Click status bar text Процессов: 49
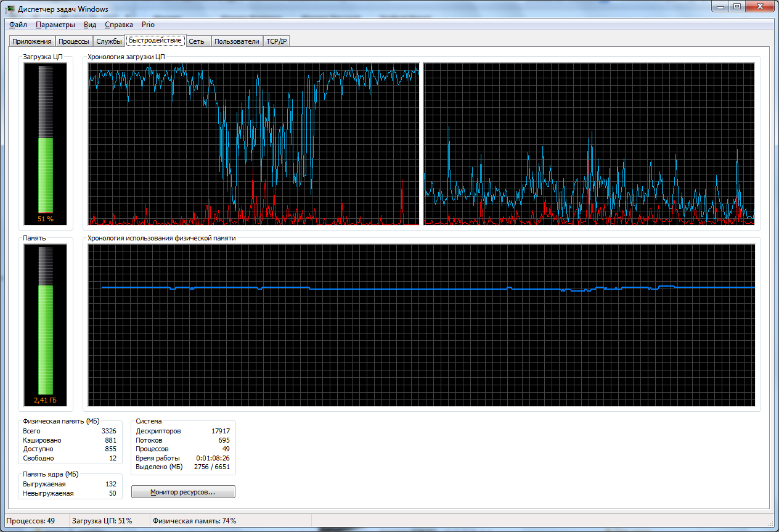 30,521
